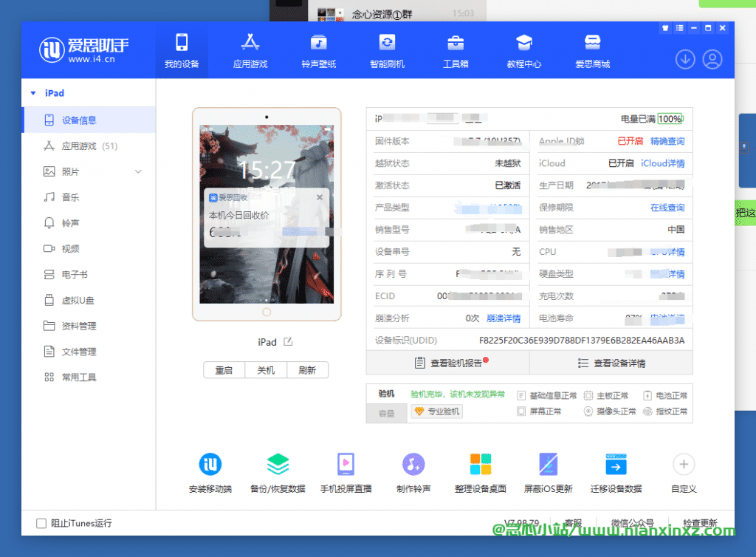Screen dimensions: 756x557
Task: Click the UDID value text
Action: pyautogui.click(x=582, y=341)
